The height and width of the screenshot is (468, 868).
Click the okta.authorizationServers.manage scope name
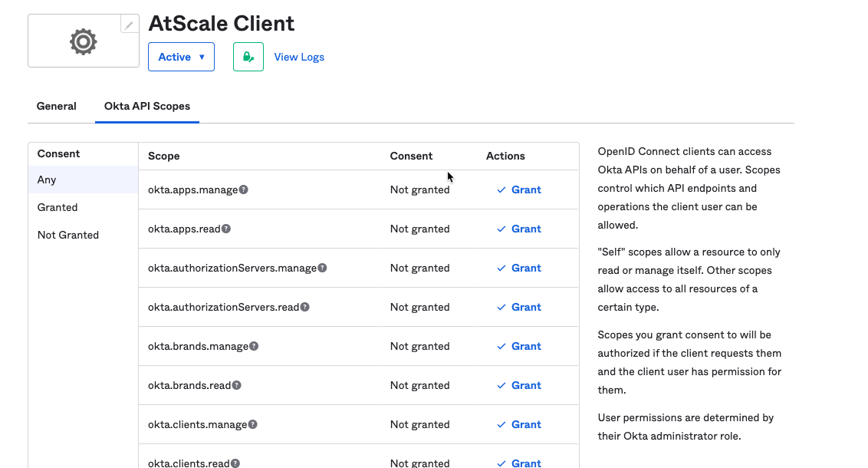(x=232, y=268)
